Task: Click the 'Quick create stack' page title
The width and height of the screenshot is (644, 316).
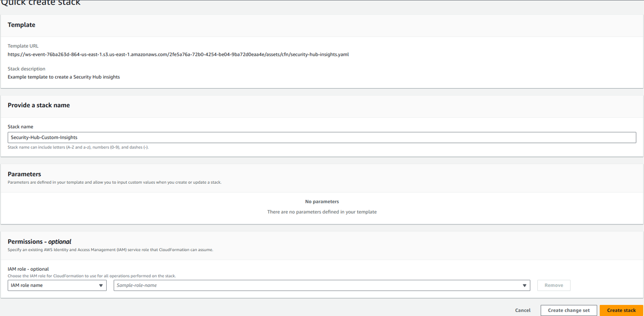Action: click(x=40, y=3)
